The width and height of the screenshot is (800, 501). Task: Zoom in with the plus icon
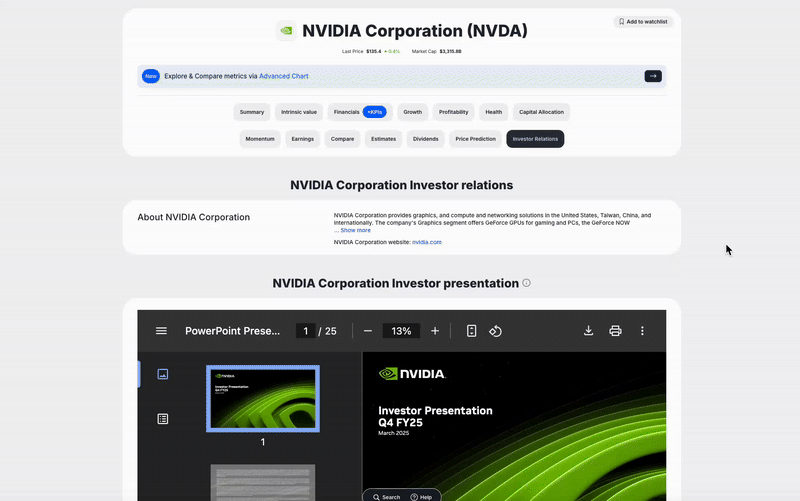pyautogui.click(x=435, y=331)
